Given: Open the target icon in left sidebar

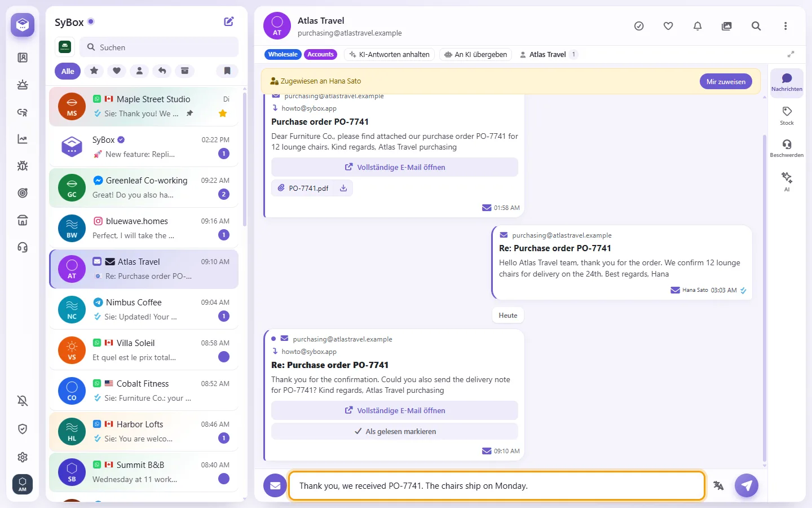Looking at the screenshot, I should coord(23,193).
